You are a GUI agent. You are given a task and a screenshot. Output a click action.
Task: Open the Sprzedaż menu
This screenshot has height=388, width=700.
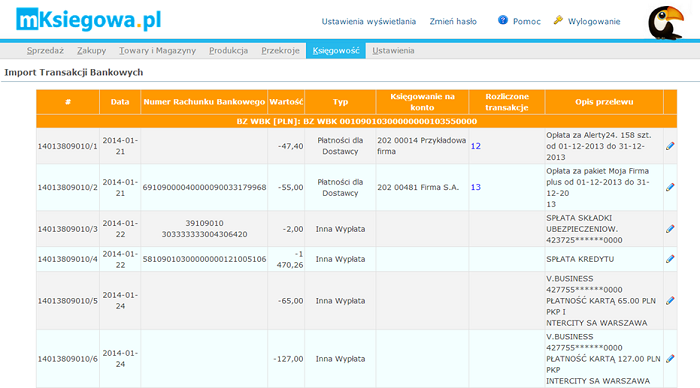pos(45,50)
